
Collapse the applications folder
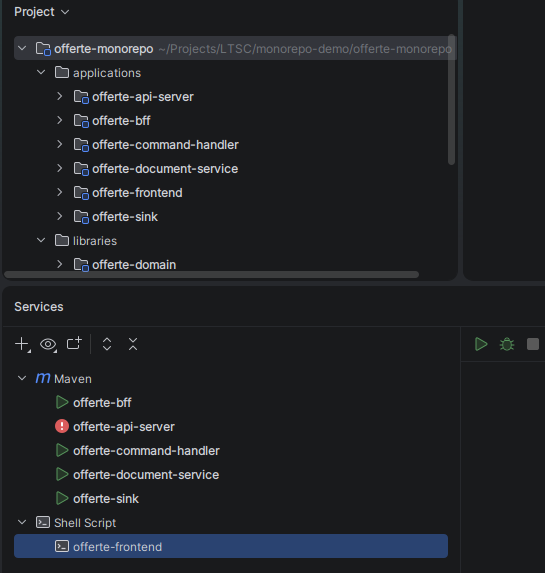[41, 72]
